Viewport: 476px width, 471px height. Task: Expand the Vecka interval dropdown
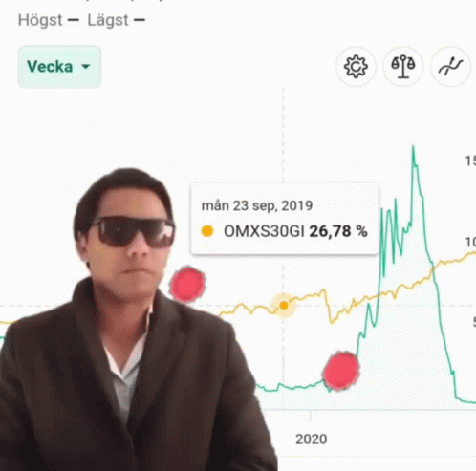click(59, 67)
